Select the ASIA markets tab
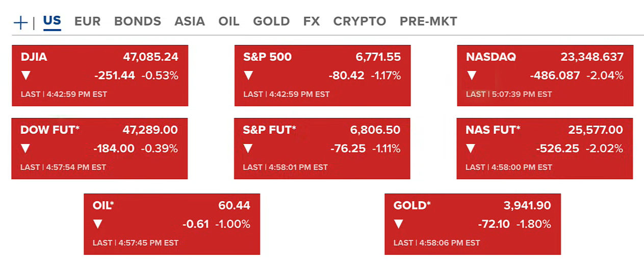Image resolution: width=644 pixels, height=264 pixels. pos(189,21)
